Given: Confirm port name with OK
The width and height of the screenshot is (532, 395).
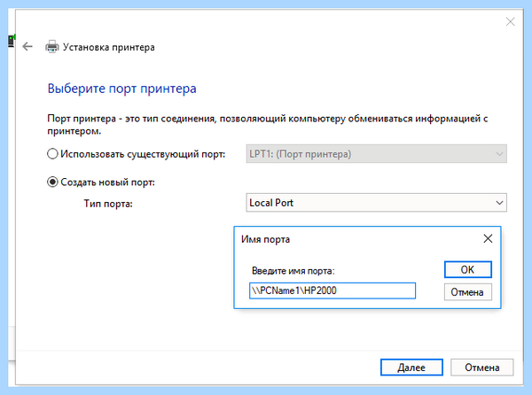Looking at the screenshot, I should 467,269.
